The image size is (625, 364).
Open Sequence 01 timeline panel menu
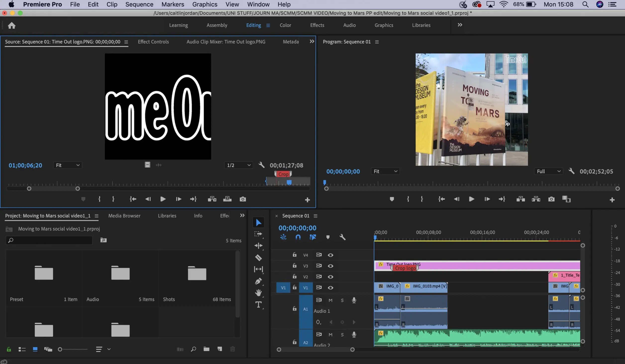pyautogui.click(x=315, y=216)
